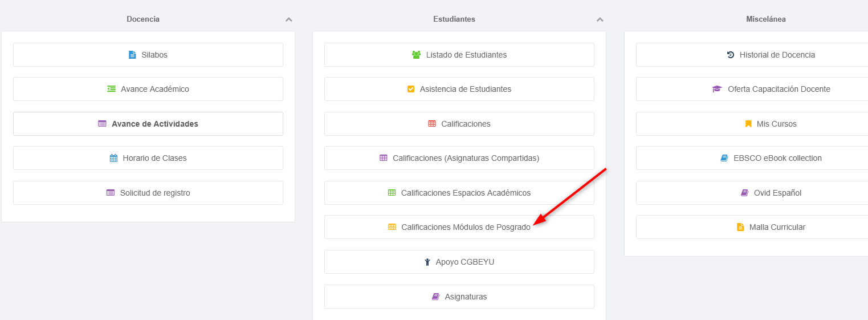This screenshot has width=868, height=320.
Task: Open Avance de Actividades
Action: pyautogui.click(x=148, y=124)
